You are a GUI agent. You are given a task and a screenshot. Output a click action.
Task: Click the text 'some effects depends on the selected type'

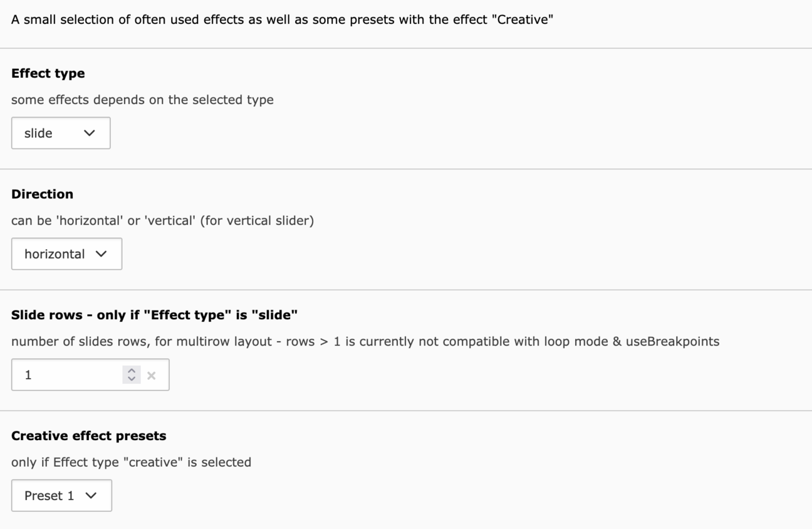(x=142, y=100)
